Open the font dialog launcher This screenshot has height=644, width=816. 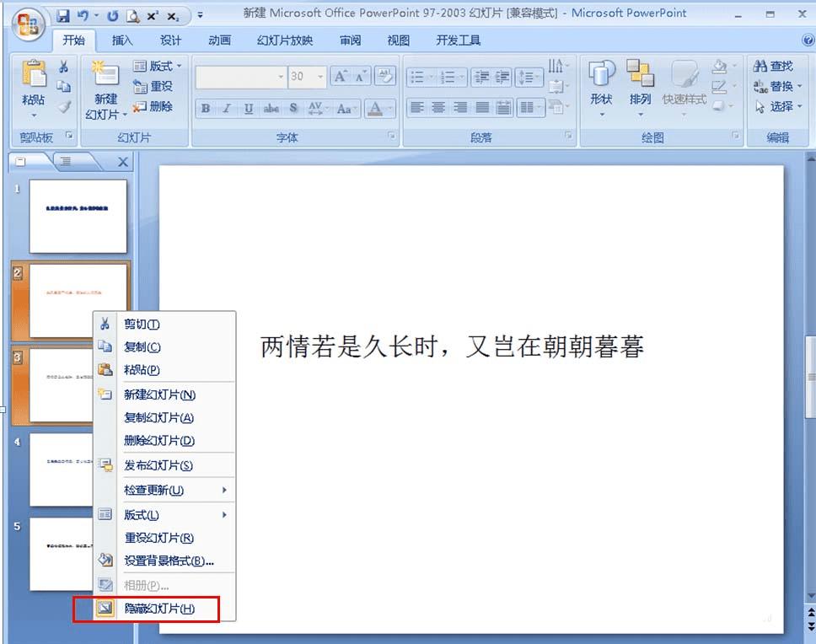tap(392, 136)
